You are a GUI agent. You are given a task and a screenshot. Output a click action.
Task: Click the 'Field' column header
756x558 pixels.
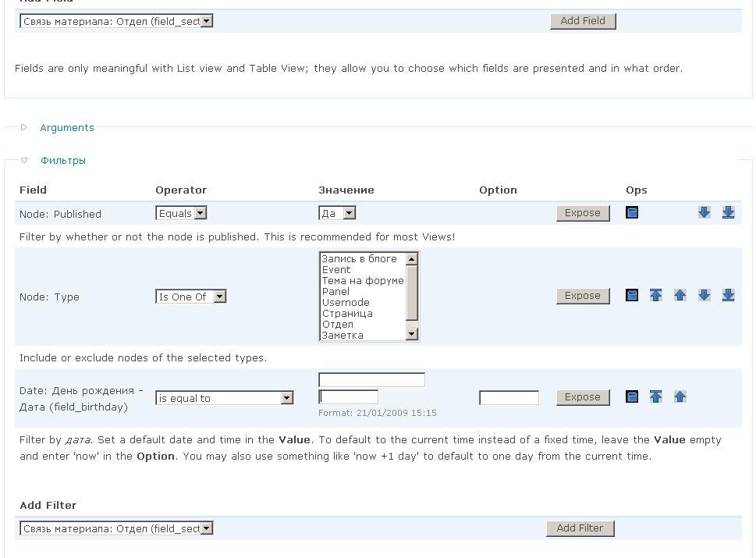[x=33, y=190]
